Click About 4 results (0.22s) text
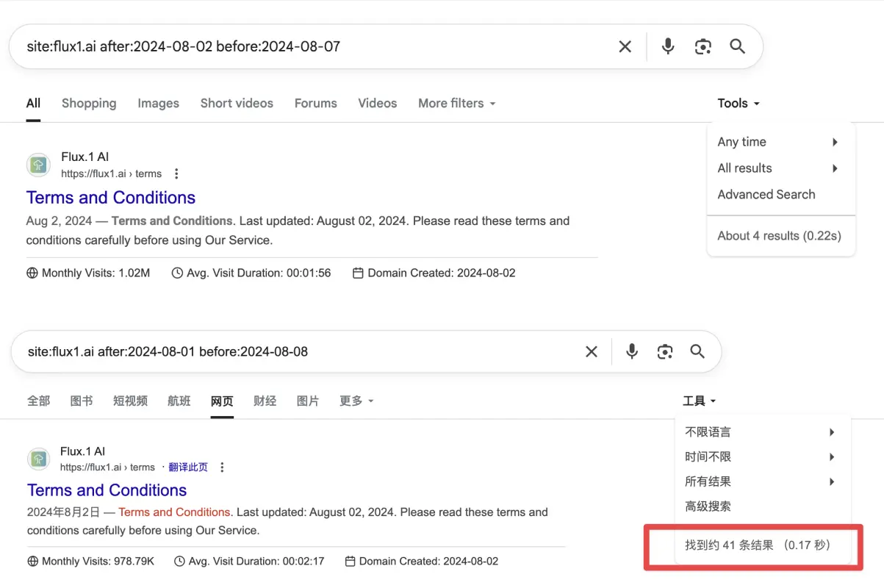Screen dimensions: 884x588 tap(780, 236)
